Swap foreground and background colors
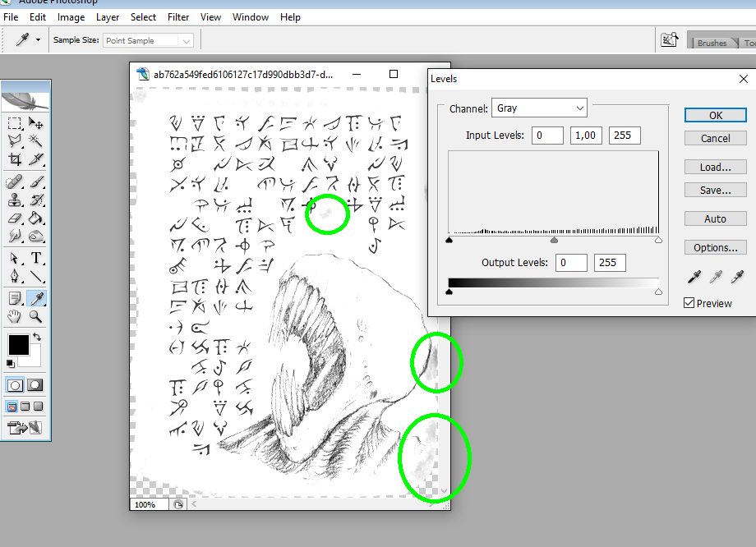The image size is (756, 547). (37, 337)
